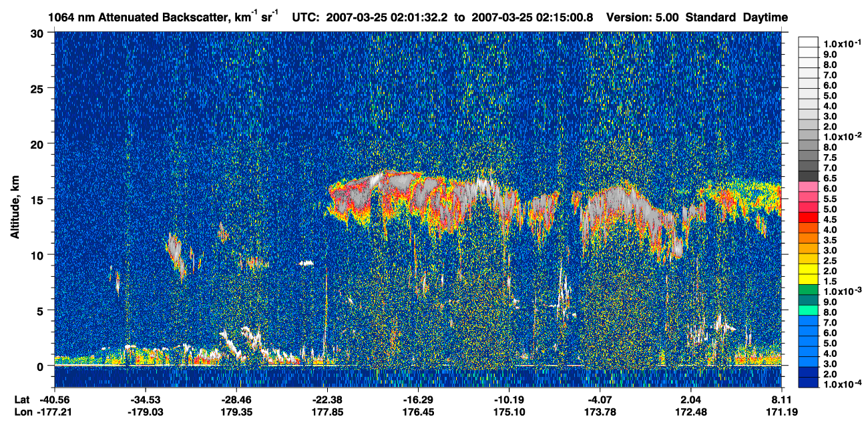Click longitude value '-177.21'
868x445 pixels.
pos(54,412)
